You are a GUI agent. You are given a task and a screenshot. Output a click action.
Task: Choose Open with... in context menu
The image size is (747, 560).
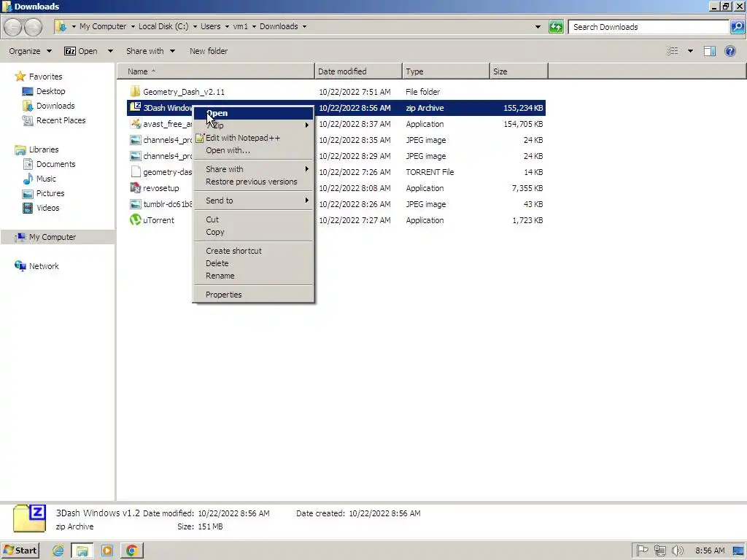tap(253, 150)
